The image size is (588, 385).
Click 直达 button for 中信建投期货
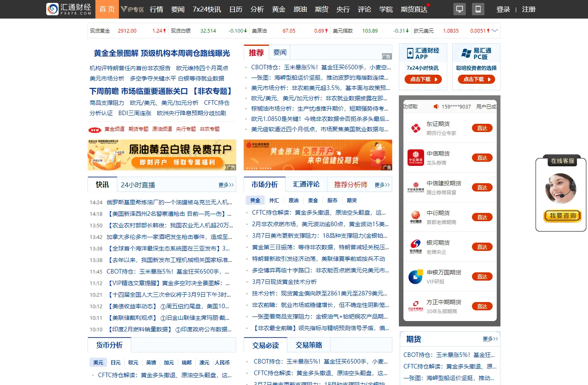tap(482, 187)
